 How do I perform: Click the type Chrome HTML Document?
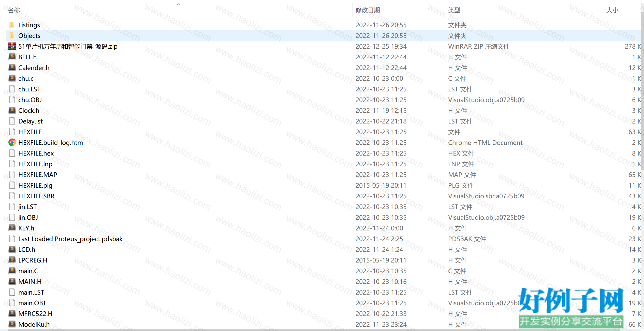click(485, 143)
